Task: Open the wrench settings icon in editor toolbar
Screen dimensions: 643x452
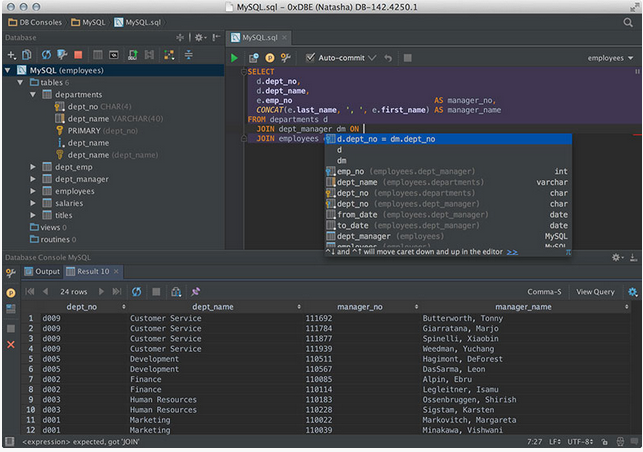Action: coord(286,58)
